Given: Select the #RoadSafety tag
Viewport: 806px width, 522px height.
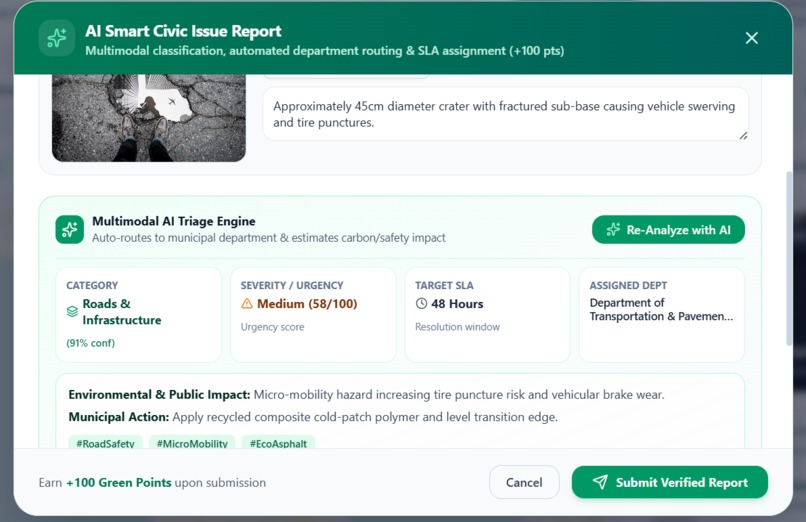Looking at the screenshot, I should pos(105,443).
